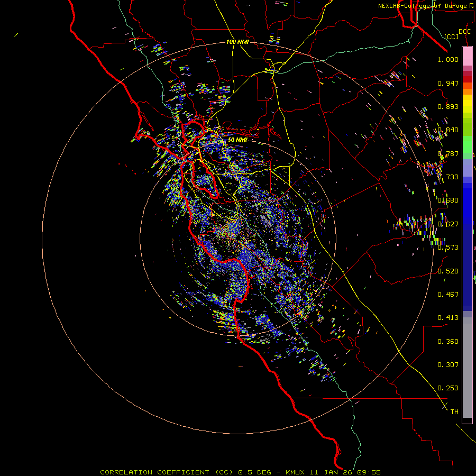Click the 0.947 legend value

tap(448, 83)
